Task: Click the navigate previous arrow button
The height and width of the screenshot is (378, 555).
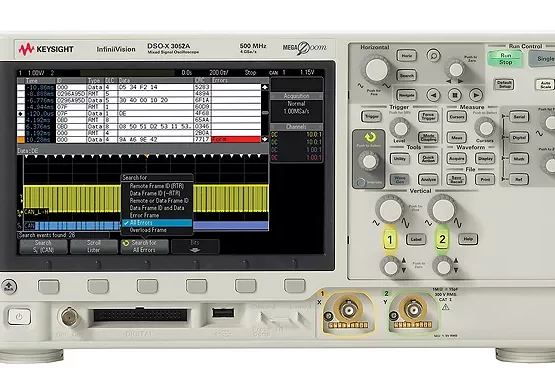Action: [433, 95]
